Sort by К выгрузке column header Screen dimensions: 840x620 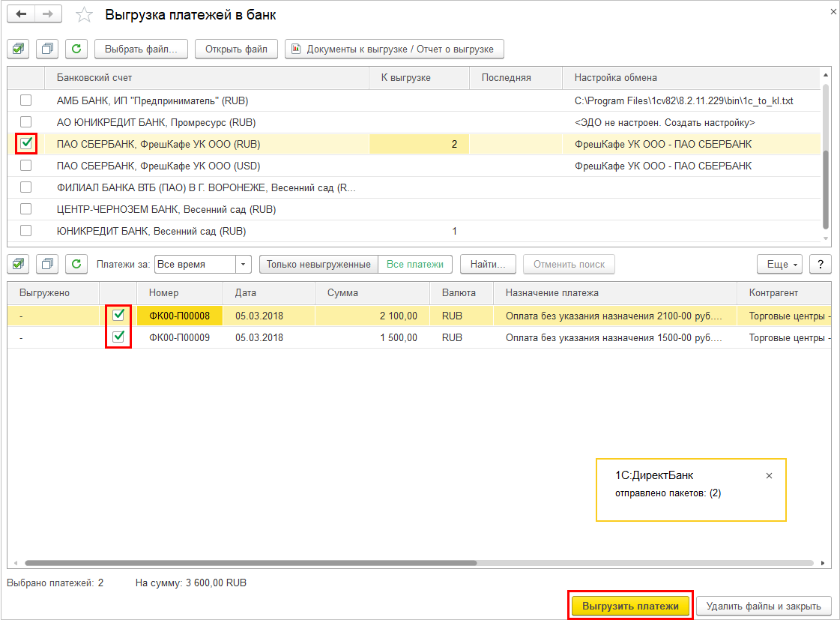point(419,78)
